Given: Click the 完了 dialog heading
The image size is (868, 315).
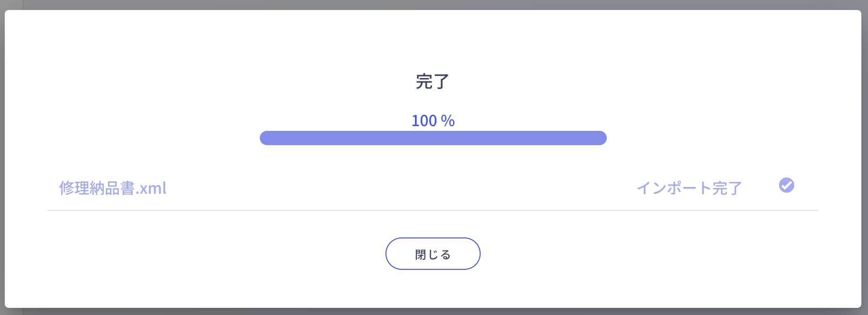Looking at the screenshot, I should [432, 81].
